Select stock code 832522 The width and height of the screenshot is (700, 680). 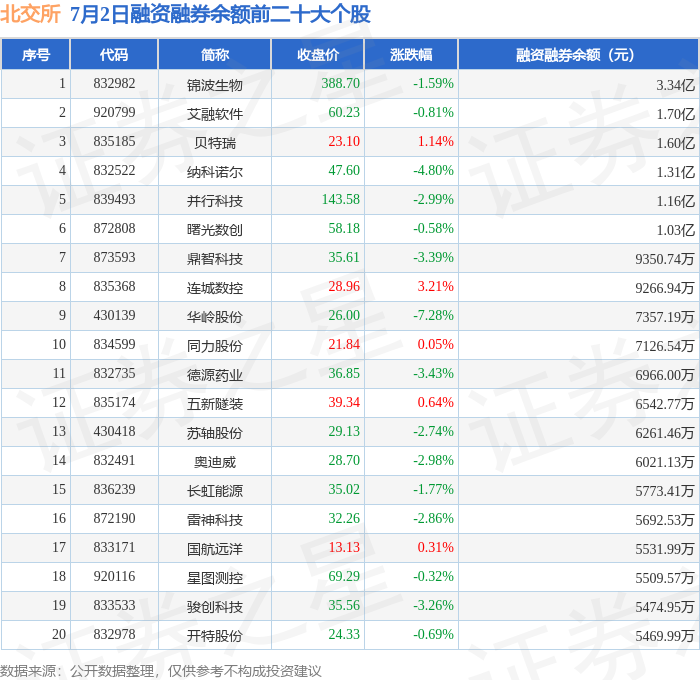click(114, 171)
